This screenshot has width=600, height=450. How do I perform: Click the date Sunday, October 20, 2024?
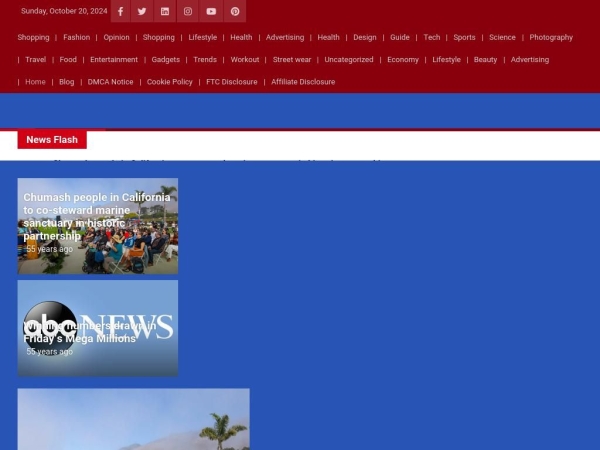[64, 11]
